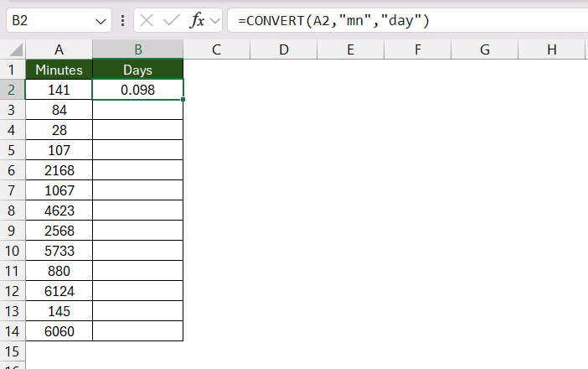
Task: Select the Minutes header cell
Action: coord(59,70)
